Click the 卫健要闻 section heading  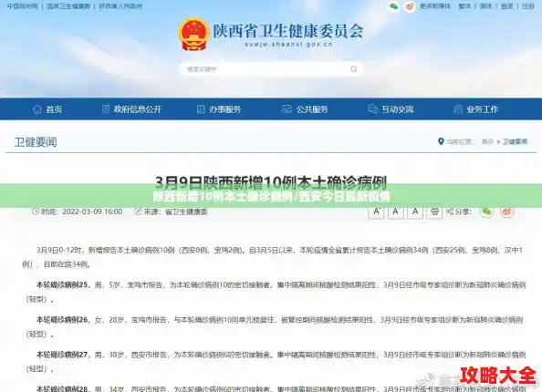pyautogui.click(x=36, y=142)
